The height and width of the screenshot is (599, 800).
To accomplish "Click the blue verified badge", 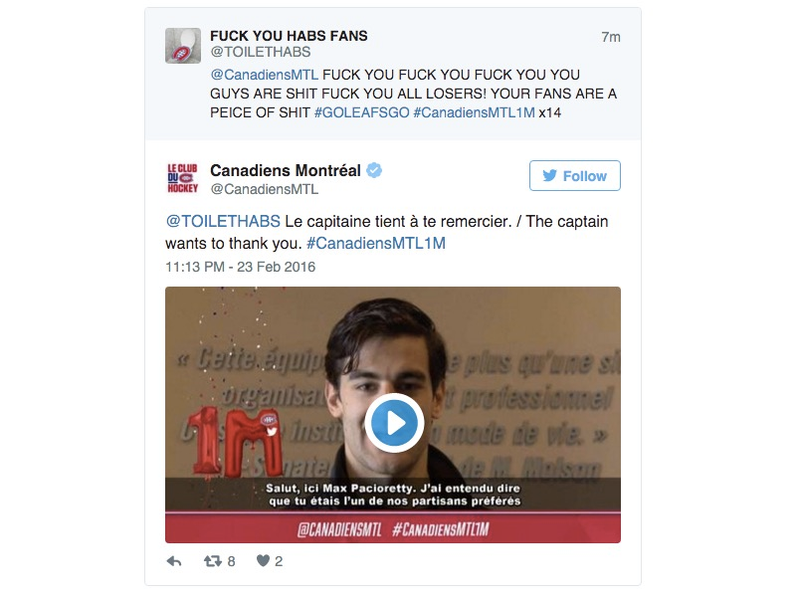I will tap(374, 170).
